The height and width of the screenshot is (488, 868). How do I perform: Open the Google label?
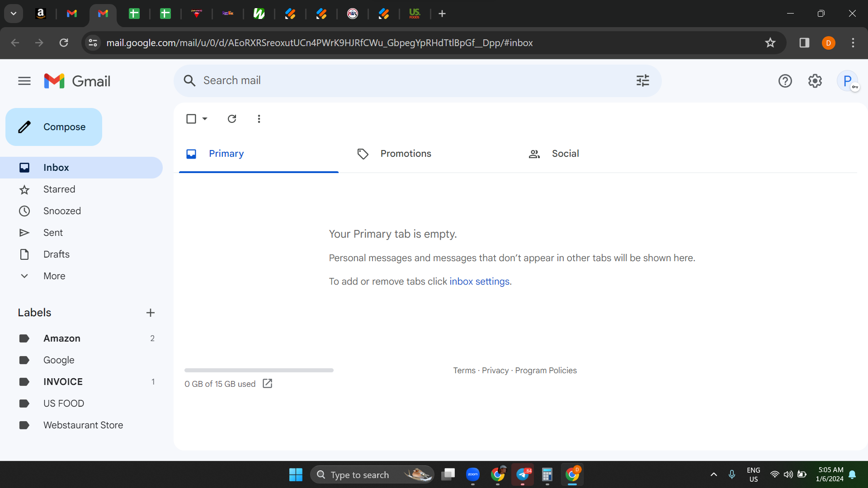[81, 360]
